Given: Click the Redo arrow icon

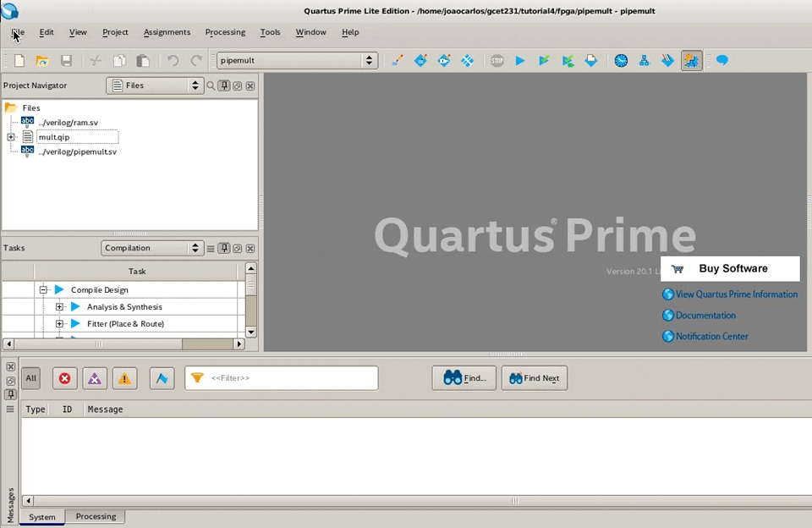Looking at the screenshot, I should pyautogui.click(x=196, y=61).
